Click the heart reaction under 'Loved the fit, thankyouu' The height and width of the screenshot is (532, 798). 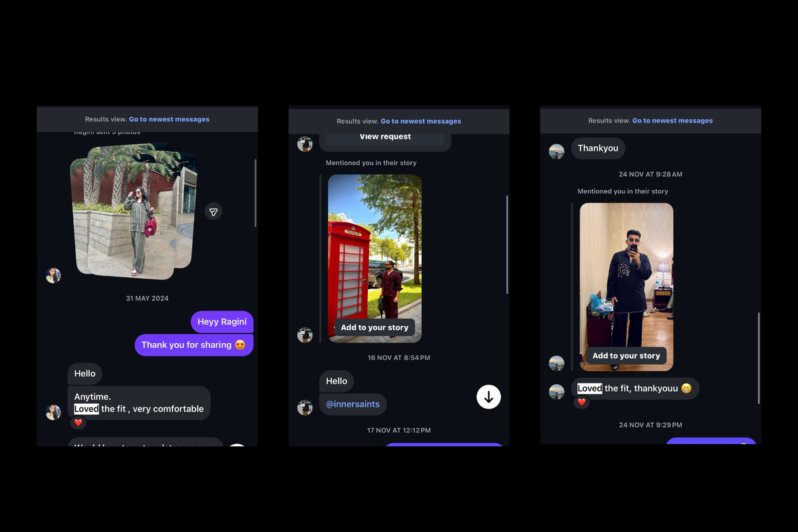tap(581, 402)
